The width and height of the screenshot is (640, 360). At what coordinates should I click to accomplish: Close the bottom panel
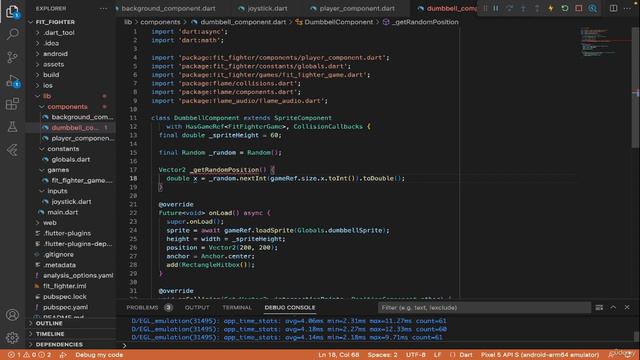click(x=627, y=307)
